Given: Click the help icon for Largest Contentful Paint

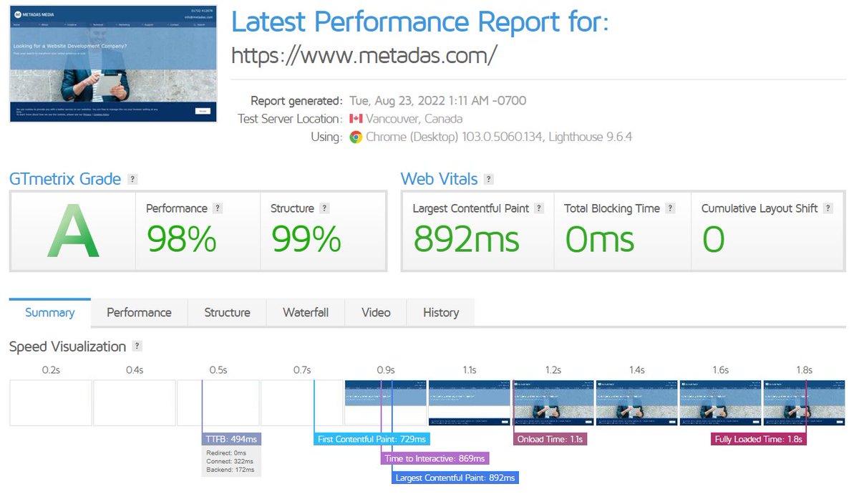Looking at the screenshot, I should (539, 208).
